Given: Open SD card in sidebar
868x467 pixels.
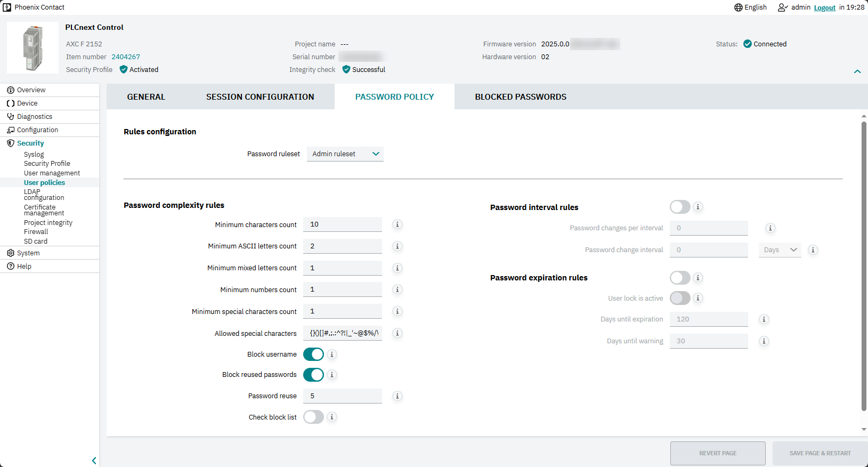Looking at the screenshot, I should coord(36,241).
